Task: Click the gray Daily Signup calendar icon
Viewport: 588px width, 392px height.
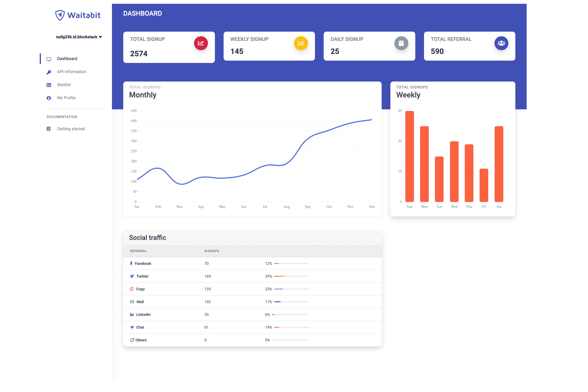Action: pyautogui.click(x=401, y=43)
